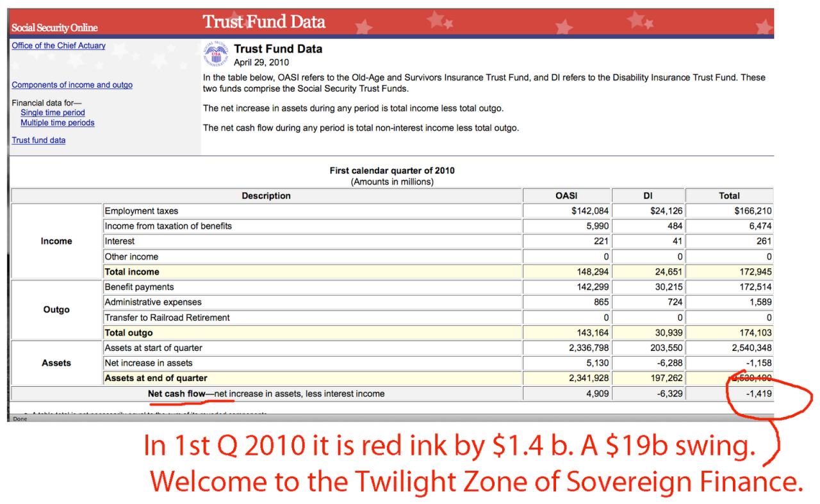Click the Total column header

click(x=729, y=196)
